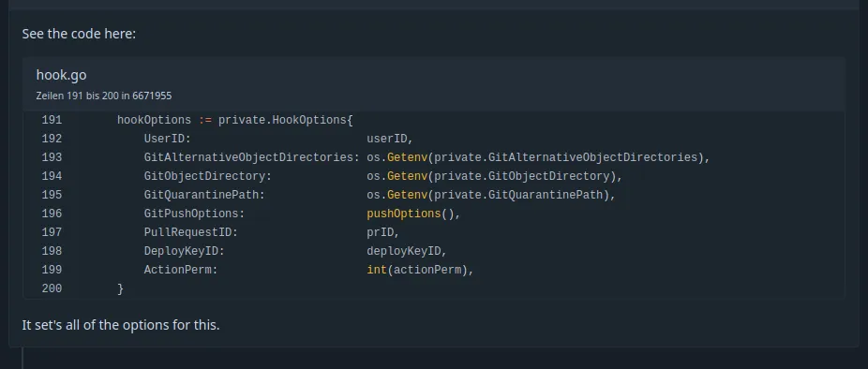
Task: Open the hook.go file link
Action: (x=62, y=75)
